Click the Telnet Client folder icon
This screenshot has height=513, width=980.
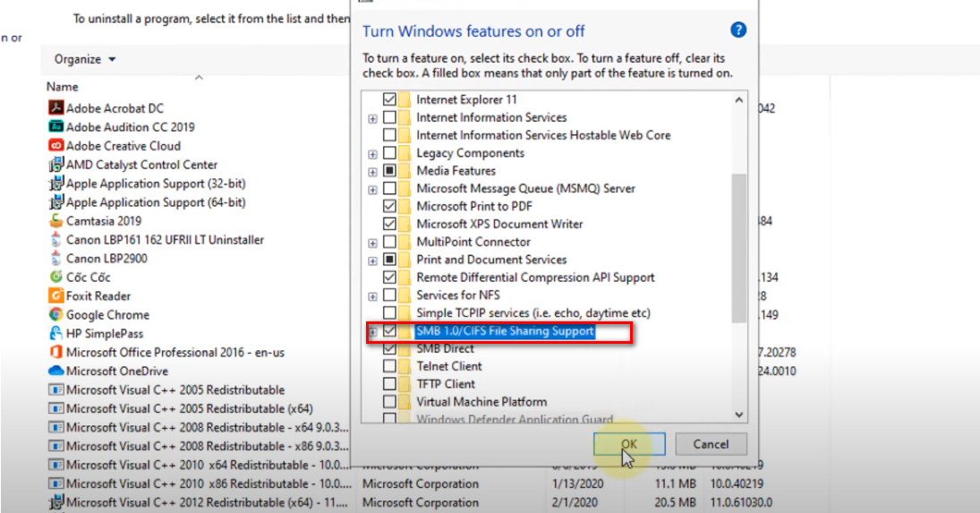[405, 366]
